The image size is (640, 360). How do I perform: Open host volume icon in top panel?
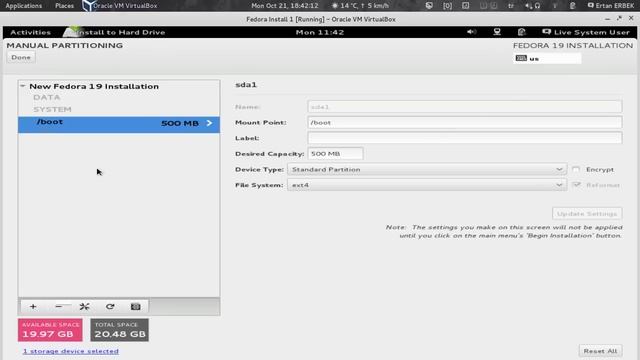pyautogui.click(x=529, y=6)
